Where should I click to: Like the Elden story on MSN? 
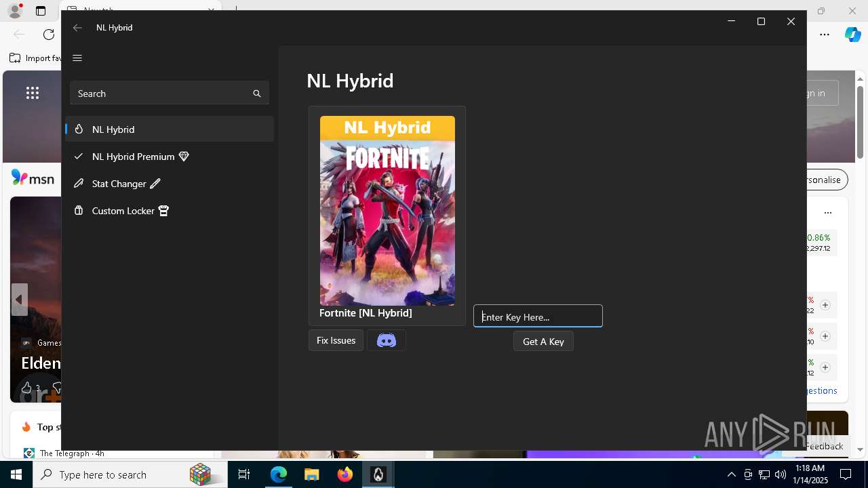[x=26, y=388]
